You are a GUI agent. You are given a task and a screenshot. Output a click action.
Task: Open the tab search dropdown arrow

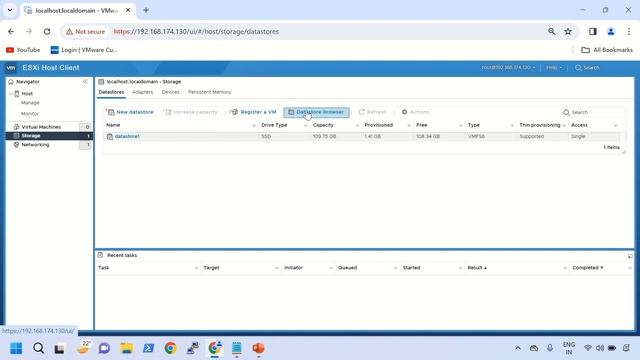tap(10, 10)
